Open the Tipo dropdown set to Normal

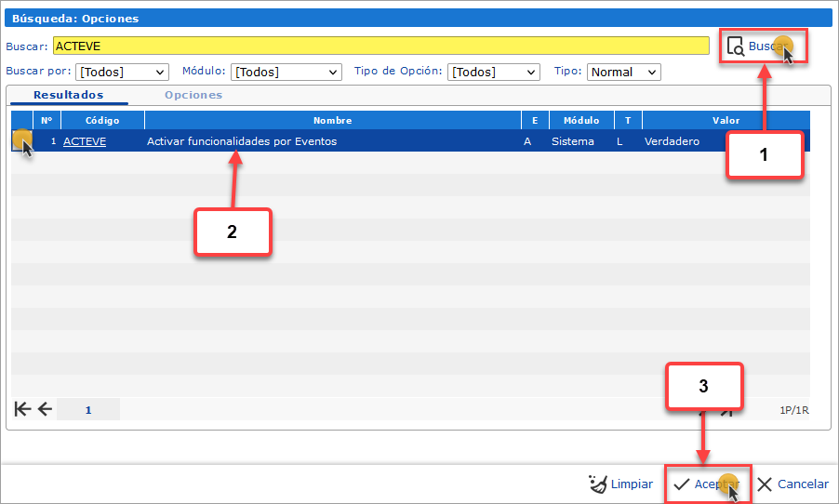coord(624,72)
